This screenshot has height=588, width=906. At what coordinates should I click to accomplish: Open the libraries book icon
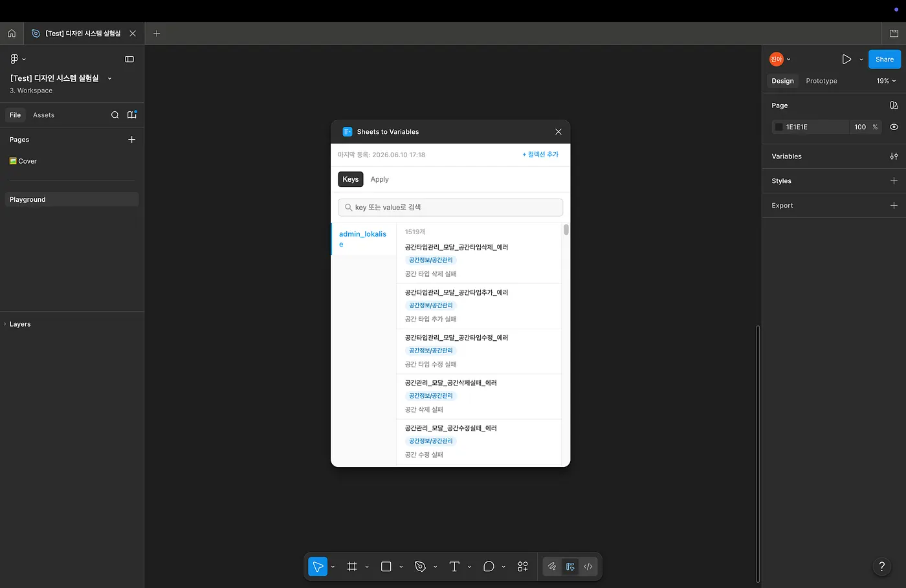click(x=132, y=115)
